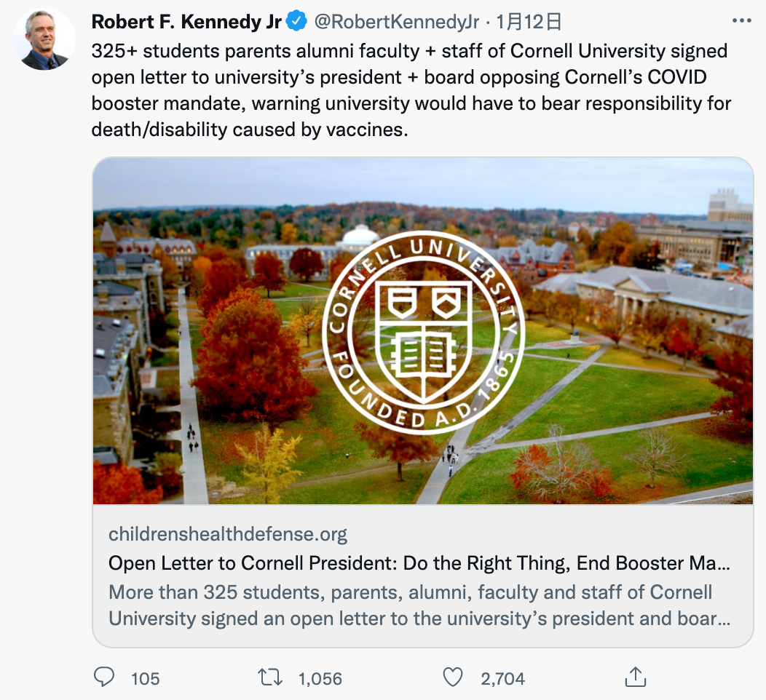Click the card description starting 'More than 325 students'
The height and width of the screenshot is (700, 766).
(419, 605)
